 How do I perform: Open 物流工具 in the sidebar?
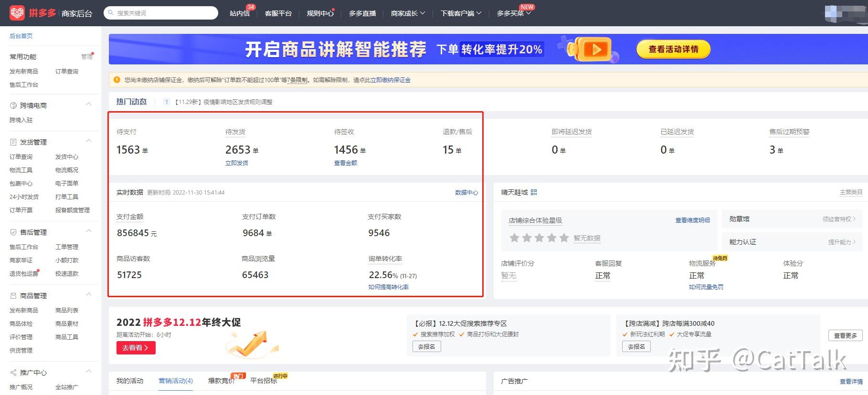tap(21, 170)
